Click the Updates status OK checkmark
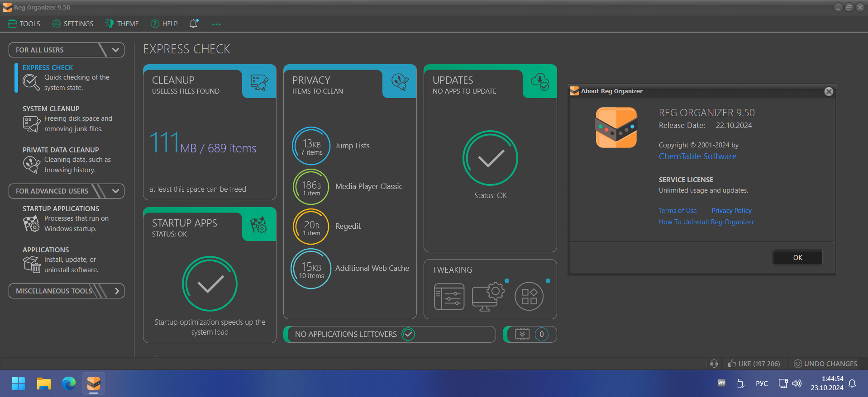Screen dimensions: 868x397 (490, 158)
